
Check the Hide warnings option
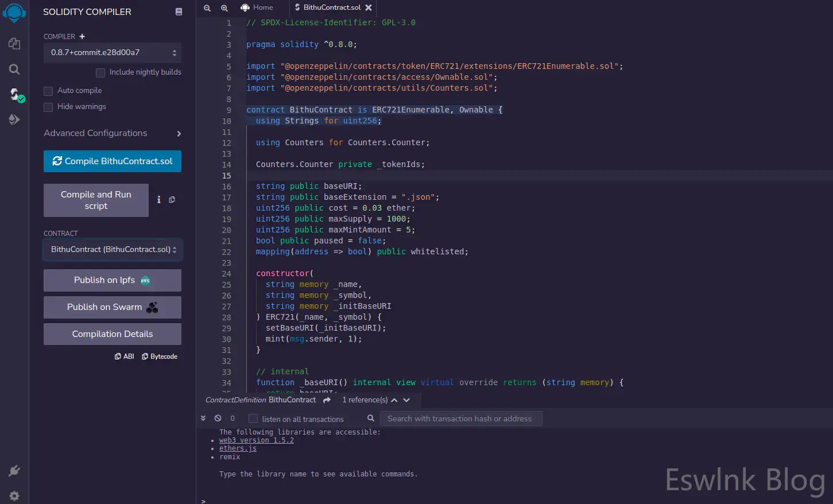click(48, 107)
